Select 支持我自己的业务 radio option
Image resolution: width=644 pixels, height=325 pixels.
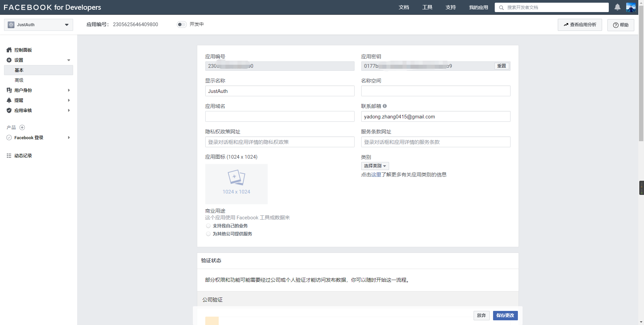208,226
